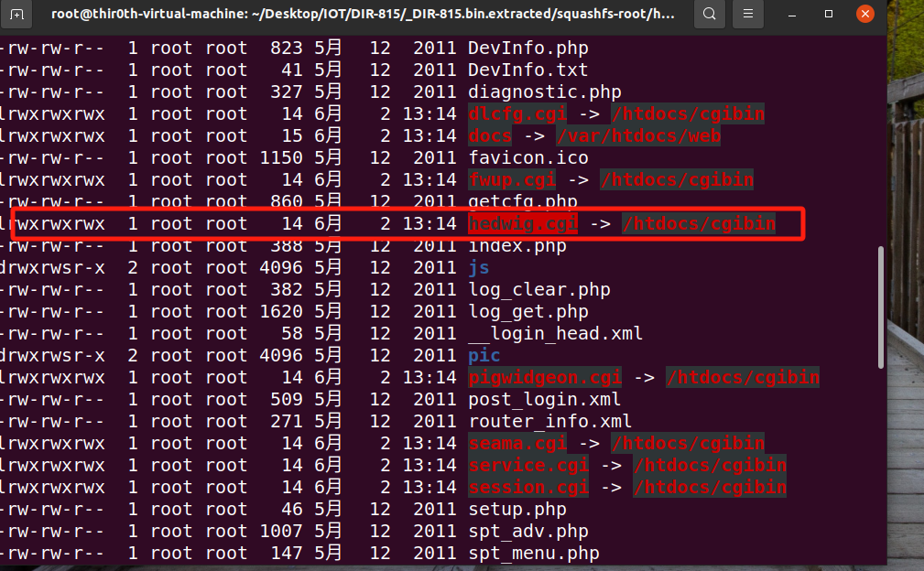The height and width of the screenshot is (571, 924).
Task: Click the session.cgi symlink name
Action: point(528,488)
